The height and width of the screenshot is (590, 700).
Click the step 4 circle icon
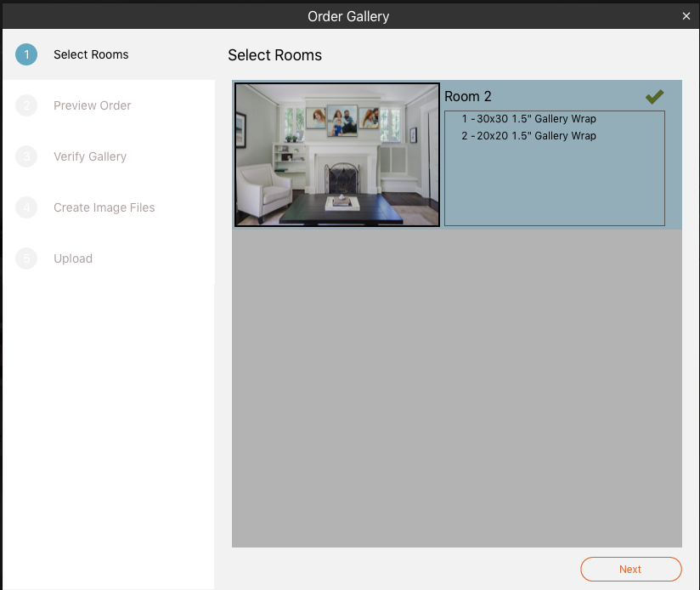(26, 207)
